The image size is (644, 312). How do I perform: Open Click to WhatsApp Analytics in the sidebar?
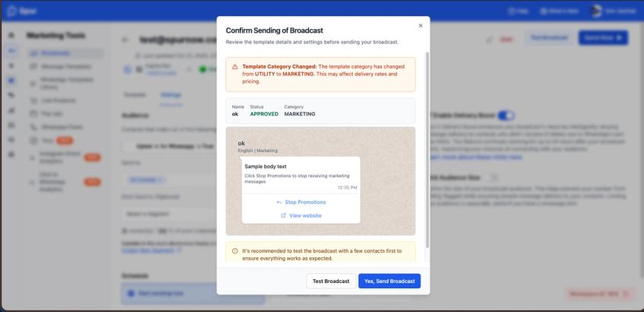(65, 182)
